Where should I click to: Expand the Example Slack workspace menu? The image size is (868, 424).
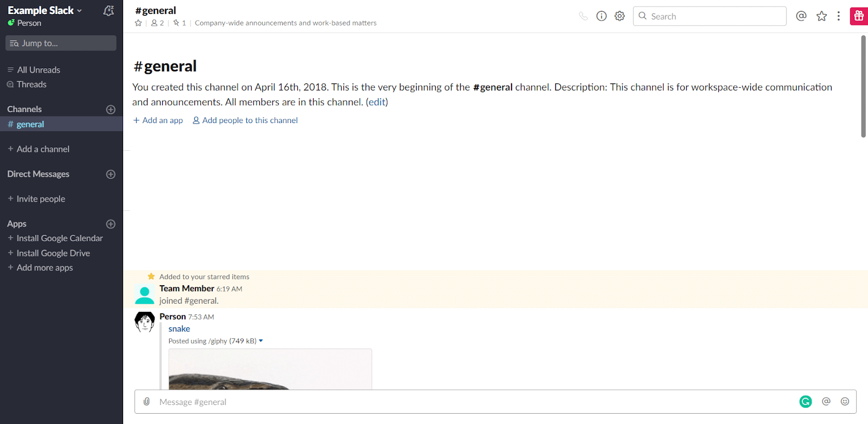point(45,10)
